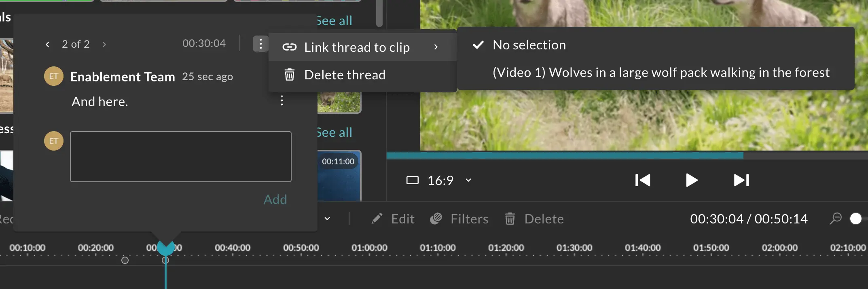868x289 pixels.
Task: Click the 'And here.' comment text
Action: click(100, 102)
